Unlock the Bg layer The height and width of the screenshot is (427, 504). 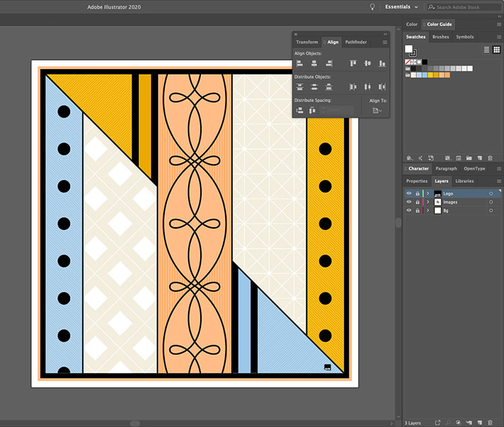(417, 210)
